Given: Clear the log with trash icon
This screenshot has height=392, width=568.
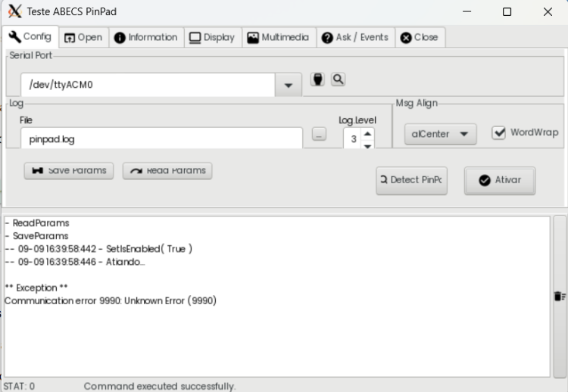Looking at the screenshot, I should coord(560,296).
